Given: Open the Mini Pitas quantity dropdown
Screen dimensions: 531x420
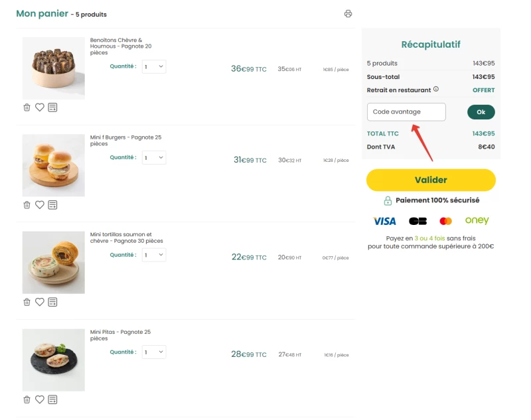Looking at the screenshot, I should 154,352.
